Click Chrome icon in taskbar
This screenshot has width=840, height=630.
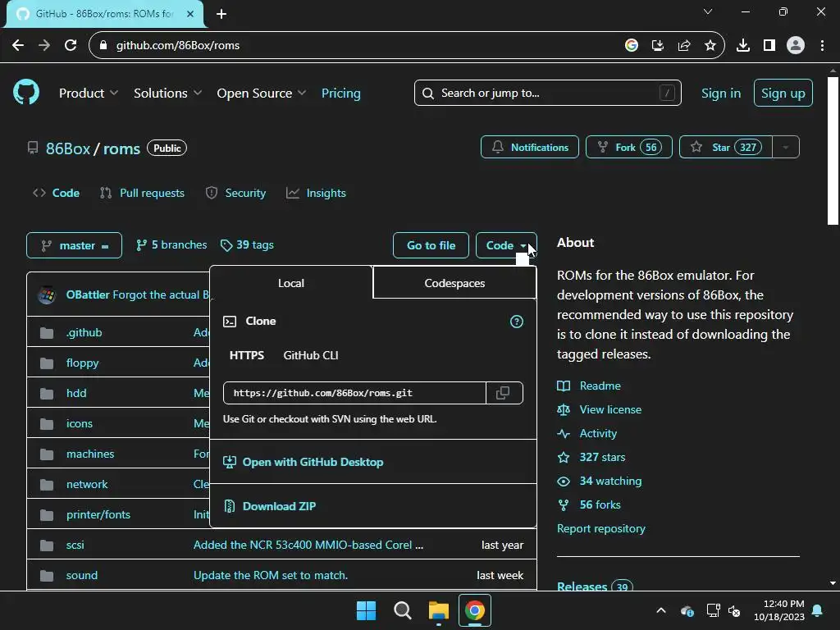point(475,610)
